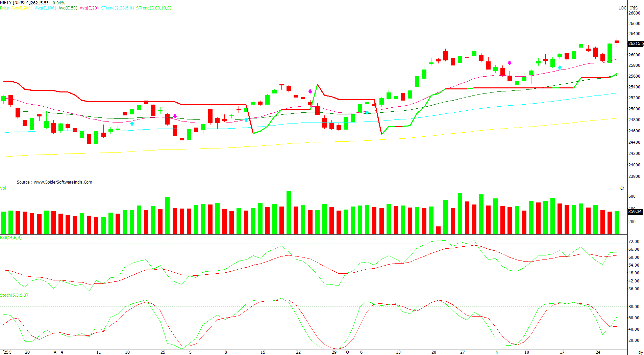Toggle the LOG price scale
The height and width of the screenshot is (355, 644).
[622, 8]
